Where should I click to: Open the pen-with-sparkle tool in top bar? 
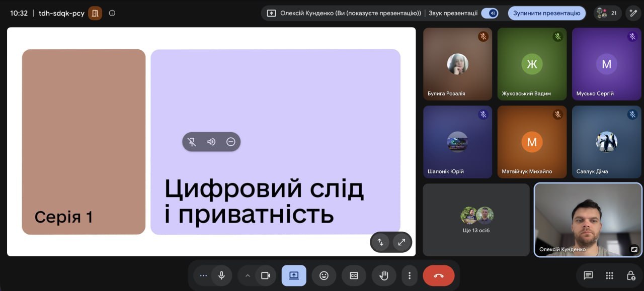pyautogui.click(x=633, y=13)
